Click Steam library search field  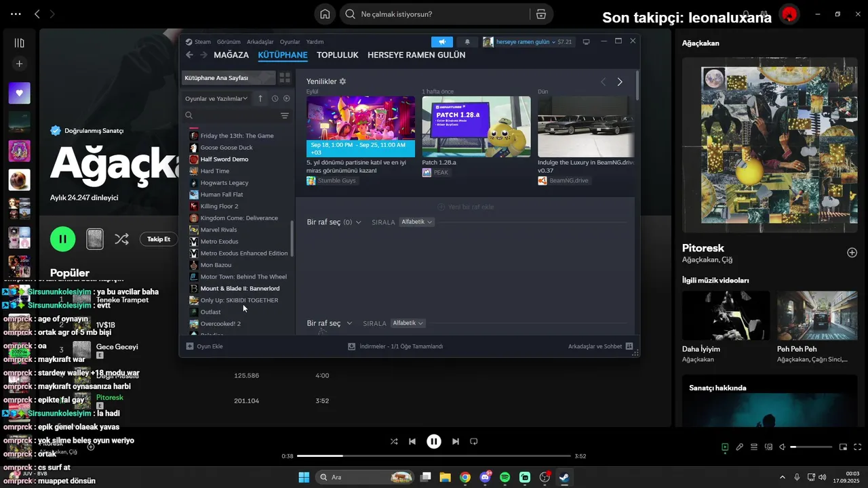pyautogui.click(x=235, y=115)
